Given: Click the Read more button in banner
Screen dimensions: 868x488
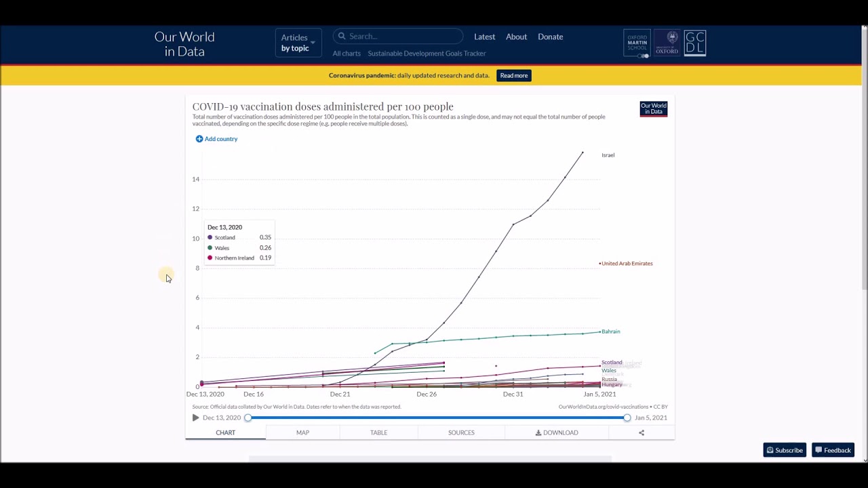Looking at the screenshot, I should 513,75.
